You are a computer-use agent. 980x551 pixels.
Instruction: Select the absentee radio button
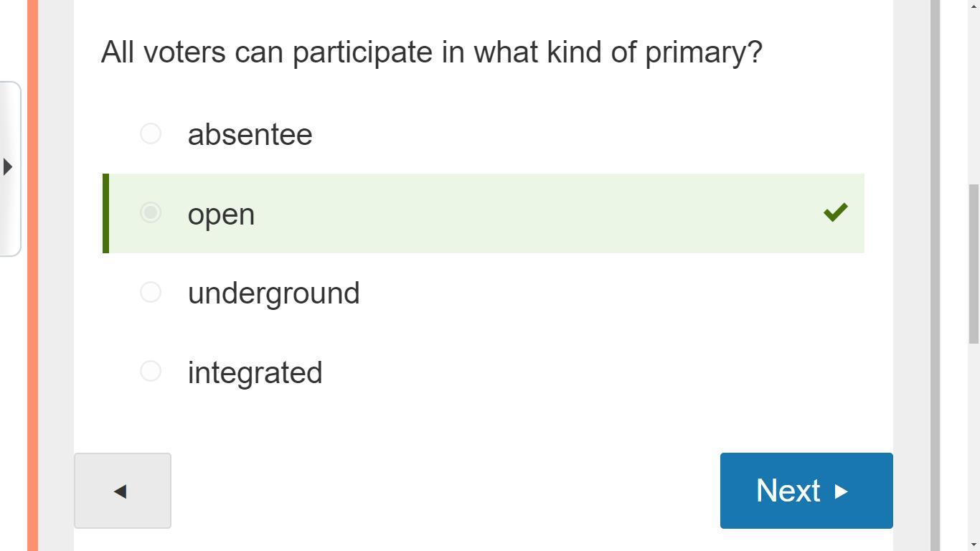tap(151, 133)
